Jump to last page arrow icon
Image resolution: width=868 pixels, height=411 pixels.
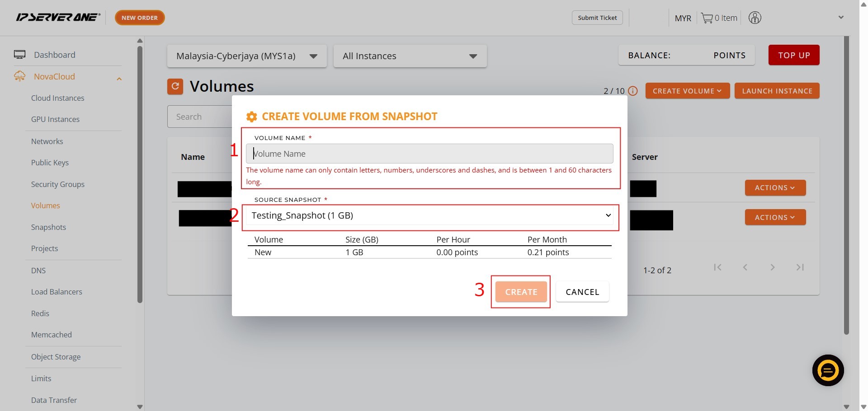800,267
